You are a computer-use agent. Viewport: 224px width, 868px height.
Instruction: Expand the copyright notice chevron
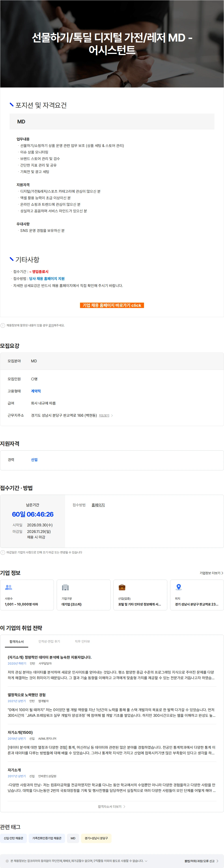tap(146, 861)
